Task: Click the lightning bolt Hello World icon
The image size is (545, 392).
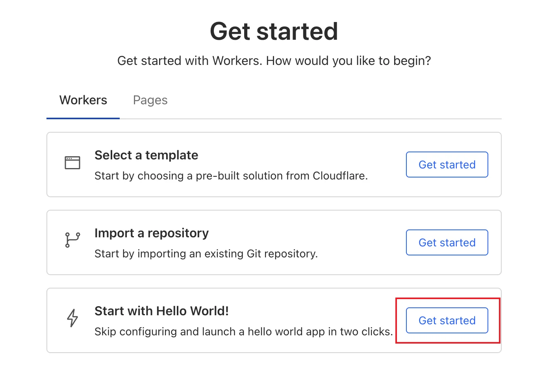Action: coord(72,318)
